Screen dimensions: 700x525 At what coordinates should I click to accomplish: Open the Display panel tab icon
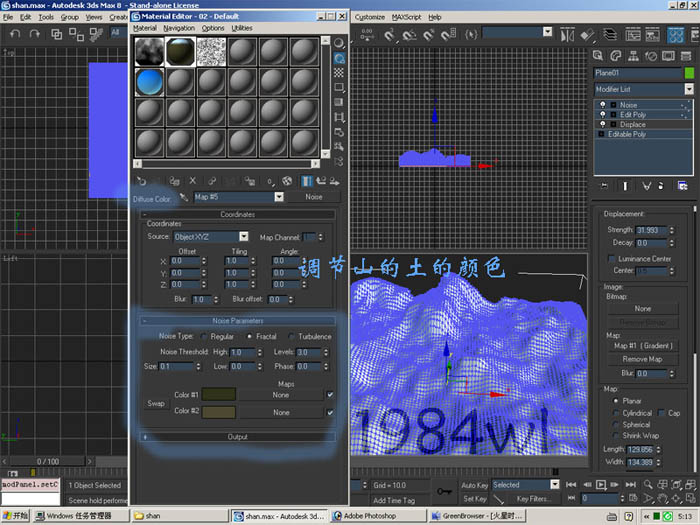coord(668,56)
